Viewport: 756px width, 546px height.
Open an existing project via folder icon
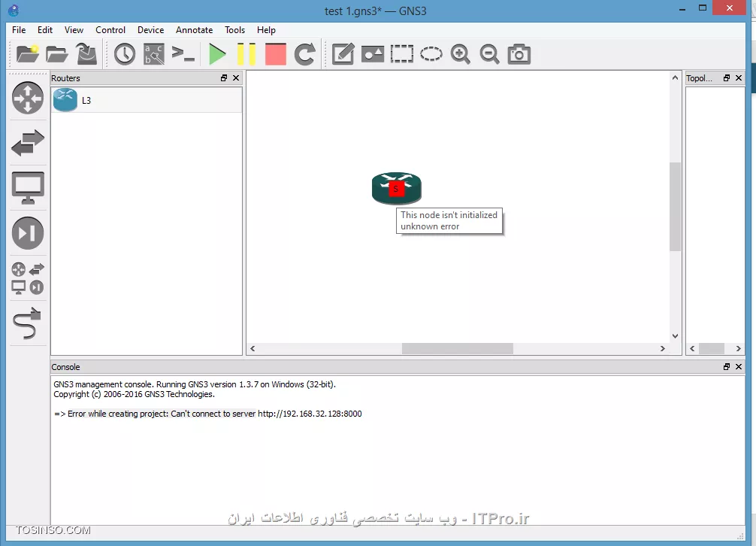[57, 54]
